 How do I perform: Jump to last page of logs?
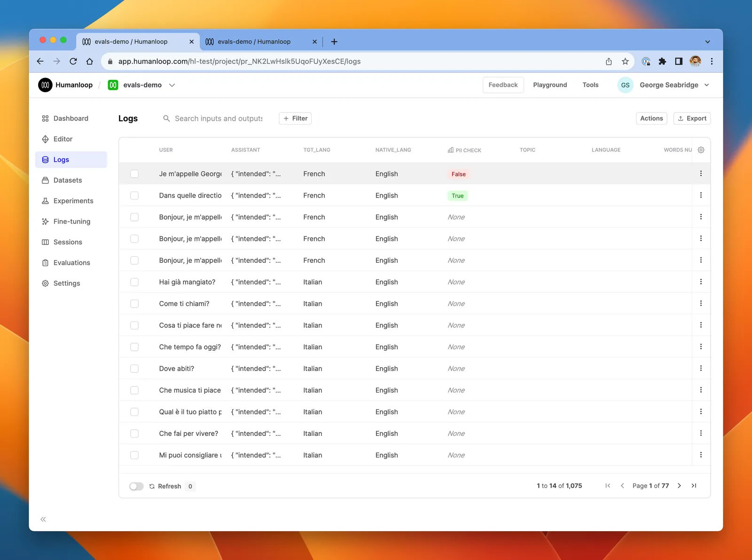click(x=694, y=486)
